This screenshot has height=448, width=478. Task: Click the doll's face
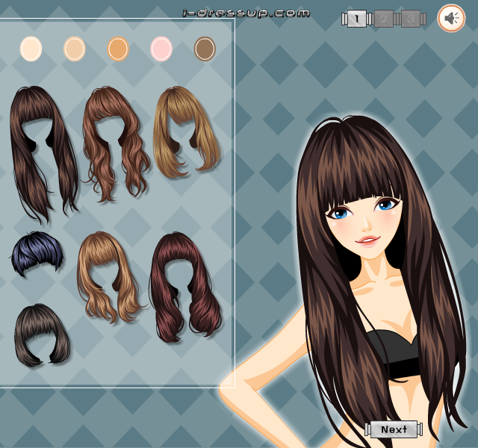[x=366, y=225]
